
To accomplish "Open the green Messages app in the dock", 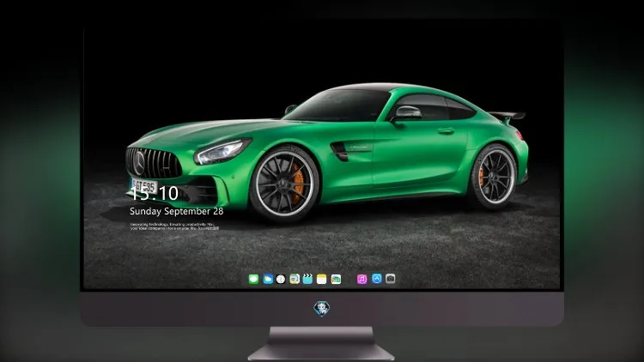I will 253,279.
